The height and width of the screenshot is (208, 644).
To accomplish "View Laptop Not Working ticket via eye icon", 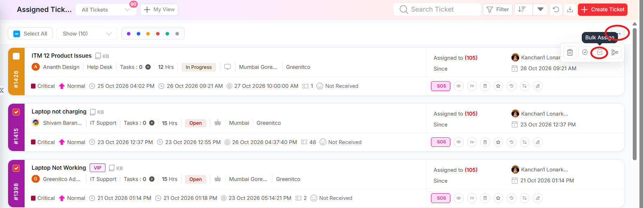I will click(x=459, y=198).
